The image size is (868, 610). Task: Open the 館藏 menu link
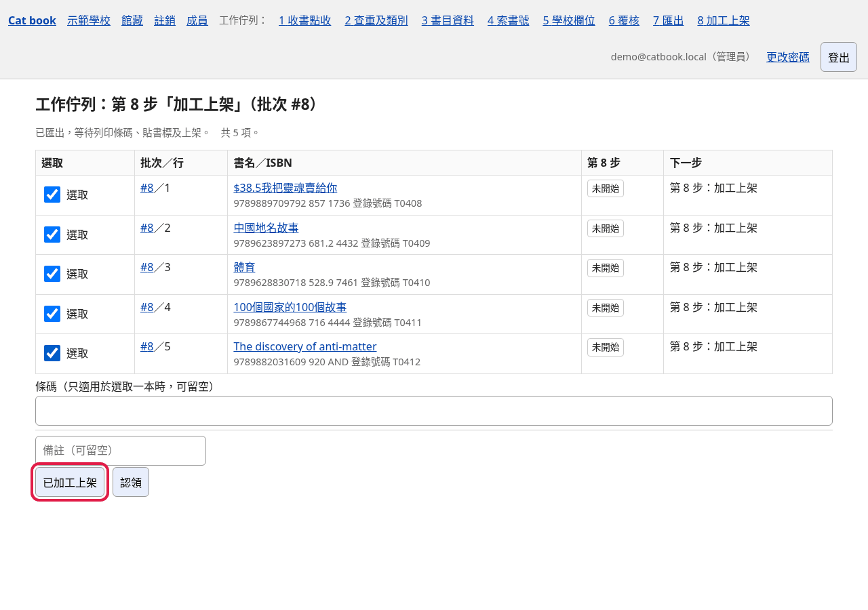click(132, 20)
